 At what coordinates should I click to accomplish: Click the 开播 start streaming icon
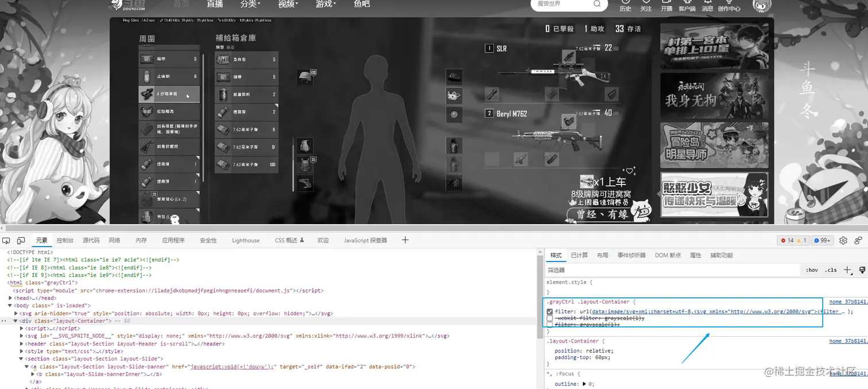pyautogui.click(x=666, y=6)
